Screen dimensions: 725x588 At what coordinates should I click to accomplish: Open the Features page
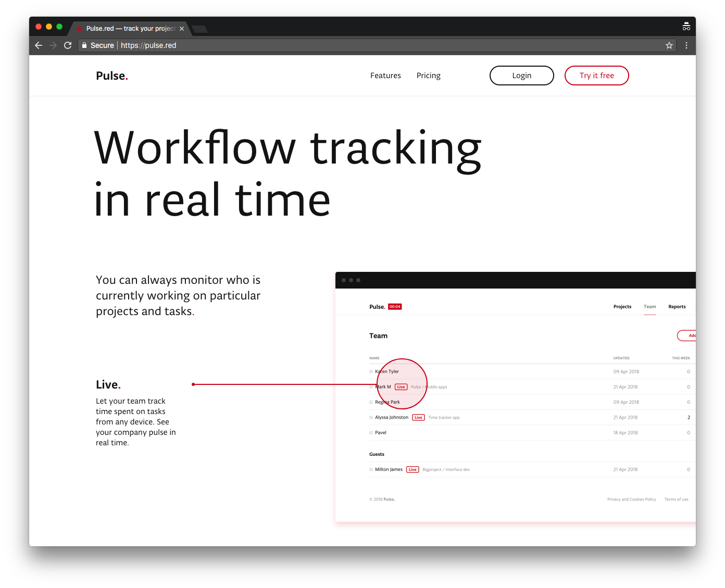point(385,76)
